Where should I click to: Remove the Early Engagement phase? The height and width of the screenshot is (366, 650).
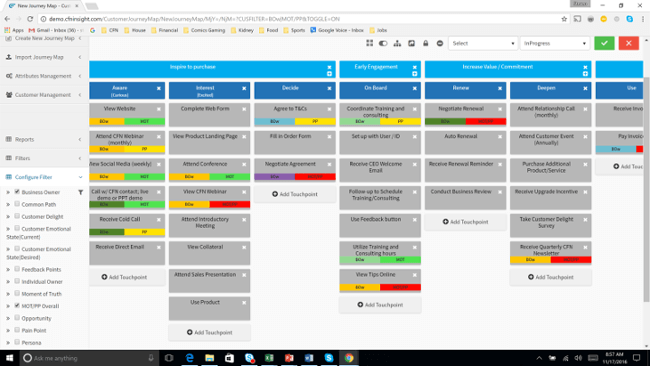click(x=415, y=67)
